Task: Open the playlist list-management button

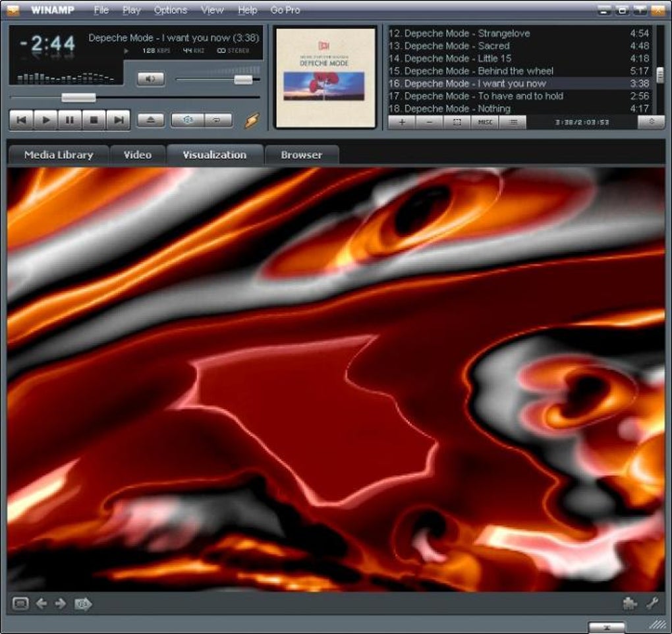Action: coord(513,122)
